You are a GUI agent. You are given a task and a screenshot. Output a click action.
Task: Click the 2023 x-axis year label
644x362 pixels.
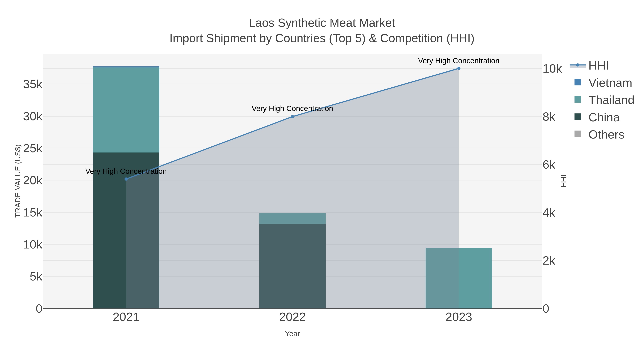[x=459, y=317]
